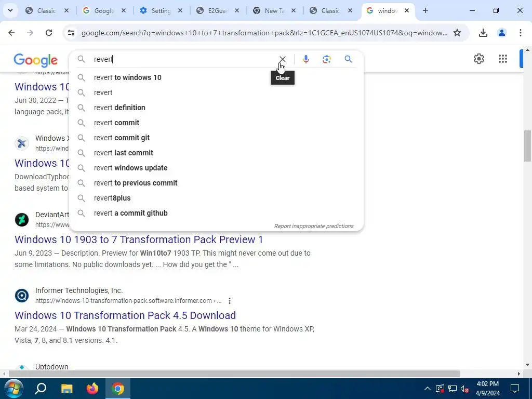Switch to the second Classic tab
532x399 pixels.
331,10
